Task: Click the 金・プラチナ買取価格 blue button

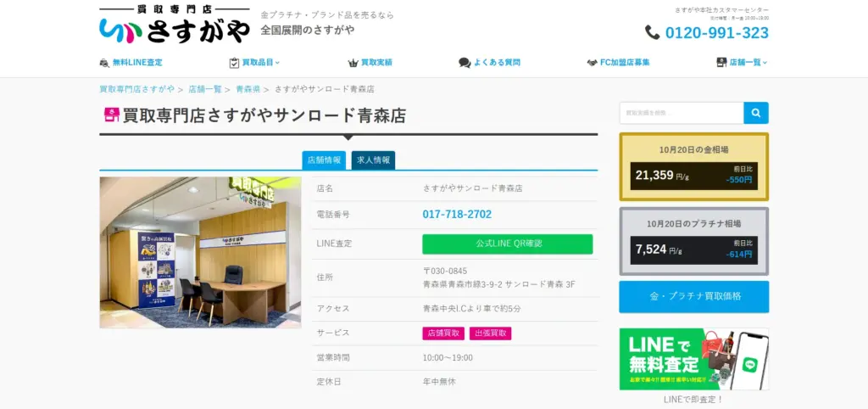Action: pyautogui.click(x=694, y=296)
